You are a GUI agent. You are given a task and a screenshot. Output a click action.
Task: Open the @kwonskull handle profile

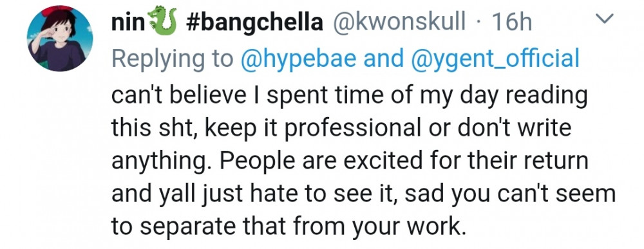point(398,22)
